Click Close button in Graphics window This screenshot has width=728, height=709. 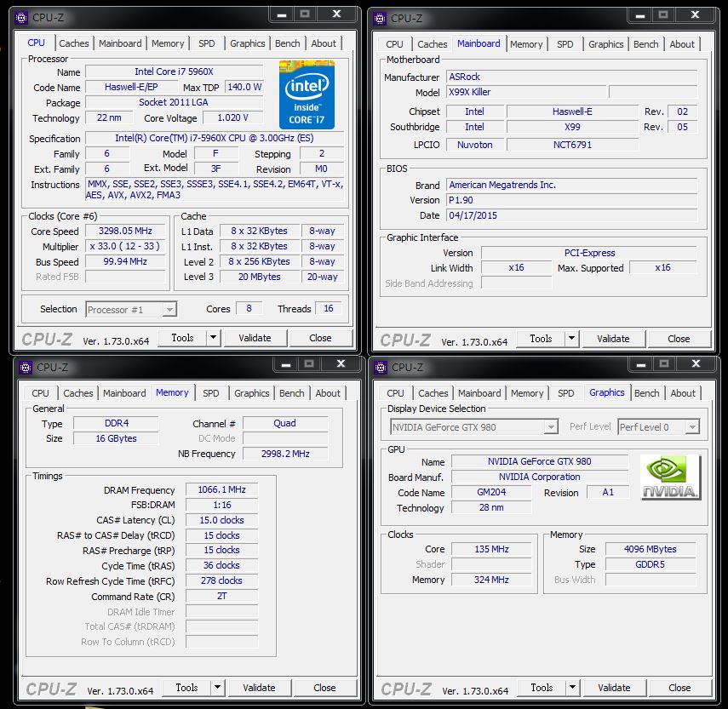(679, 688)
